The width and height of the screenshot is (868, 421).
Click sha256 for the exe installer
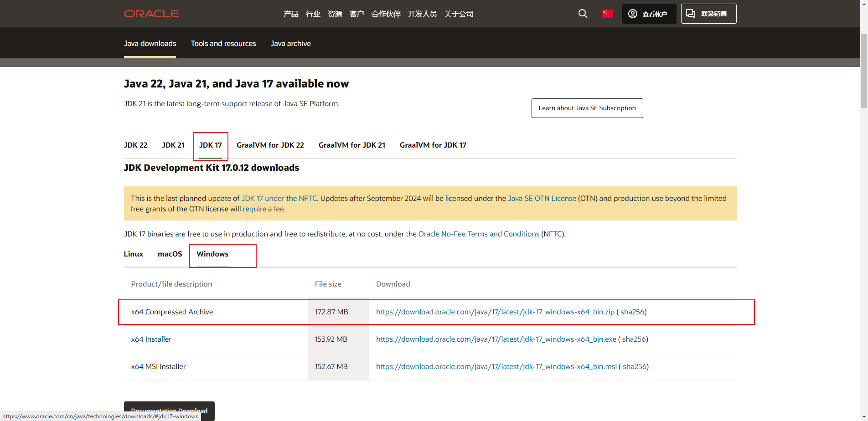[634, 339]
